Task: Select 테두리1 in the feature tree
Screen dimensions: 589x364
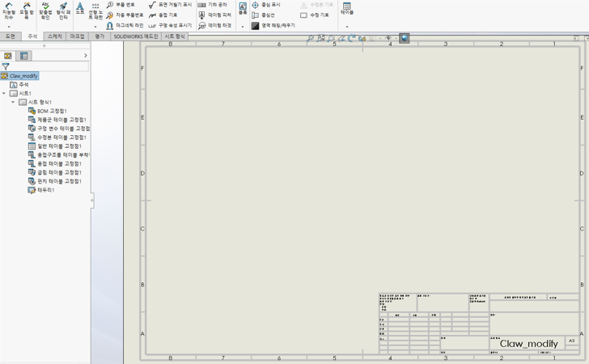Action: tap(41, 190)
